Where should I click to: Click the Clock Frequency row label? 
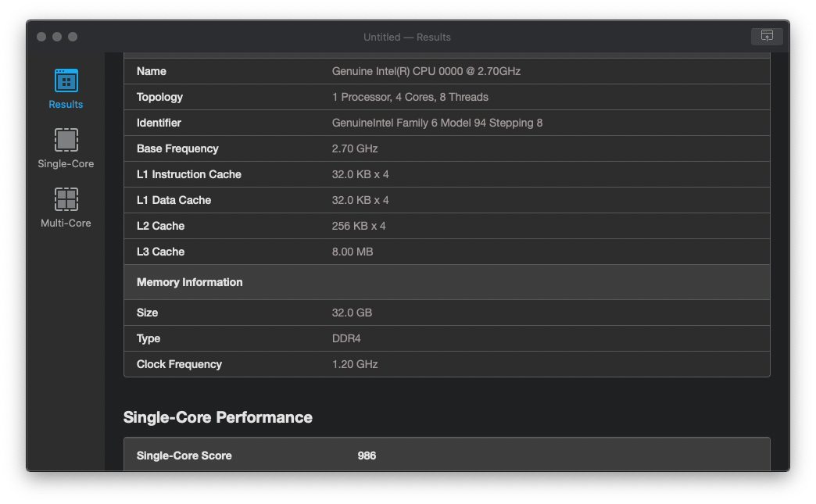tap(179, 364)
